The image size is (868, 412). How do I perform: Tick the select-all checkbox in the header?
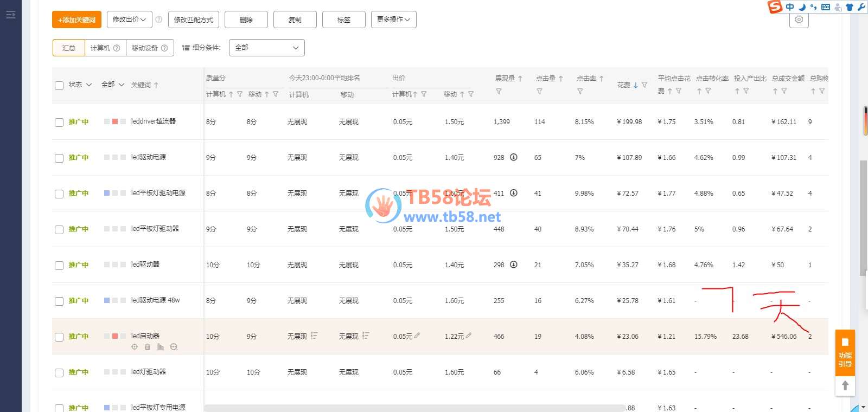coord(59,85)
